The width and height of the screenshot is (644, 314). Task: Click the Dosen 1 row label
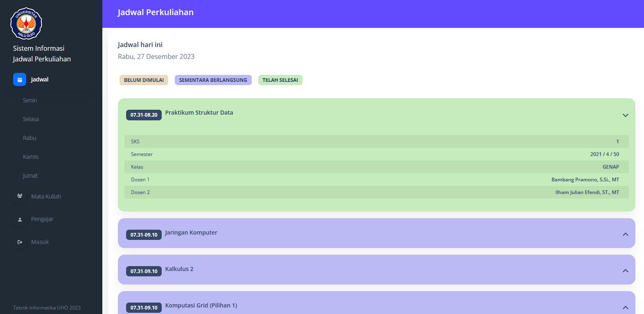(140, 180)
